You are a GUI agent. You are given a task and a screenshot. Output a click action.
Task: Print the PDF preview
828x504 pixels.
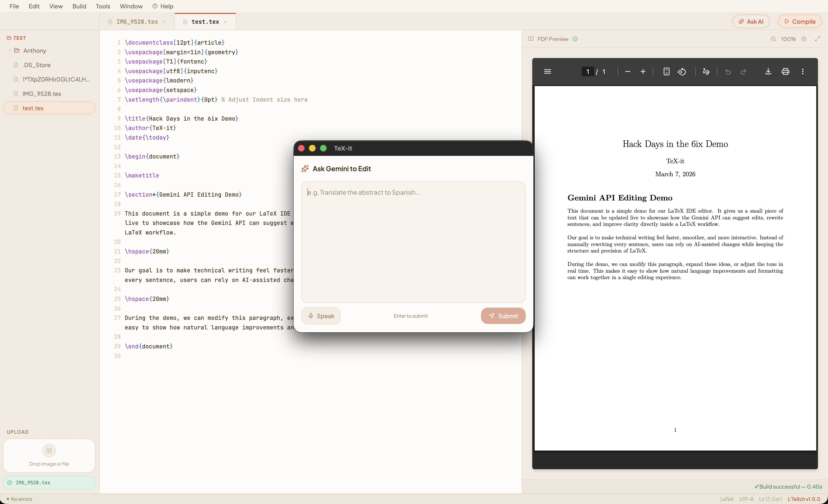pyautogui.click(x=785, y=71)
